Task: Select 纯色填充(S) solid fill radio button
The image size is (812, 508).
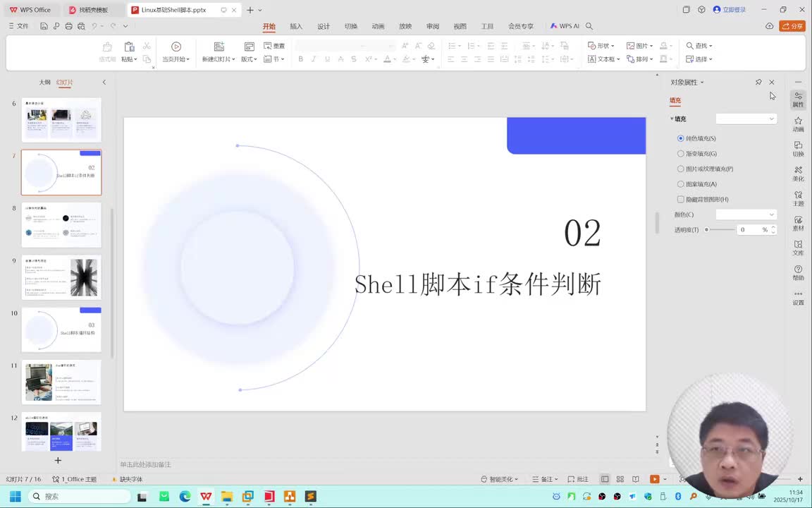Action: click(680, 138)
